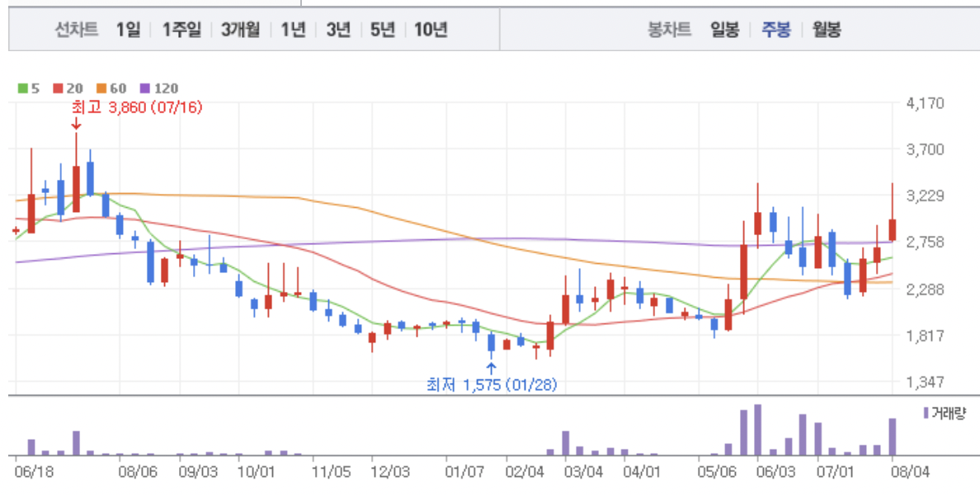Screen dimensions: 980x495
Task: Click the 04/01 date axis label
Action: 643,472
